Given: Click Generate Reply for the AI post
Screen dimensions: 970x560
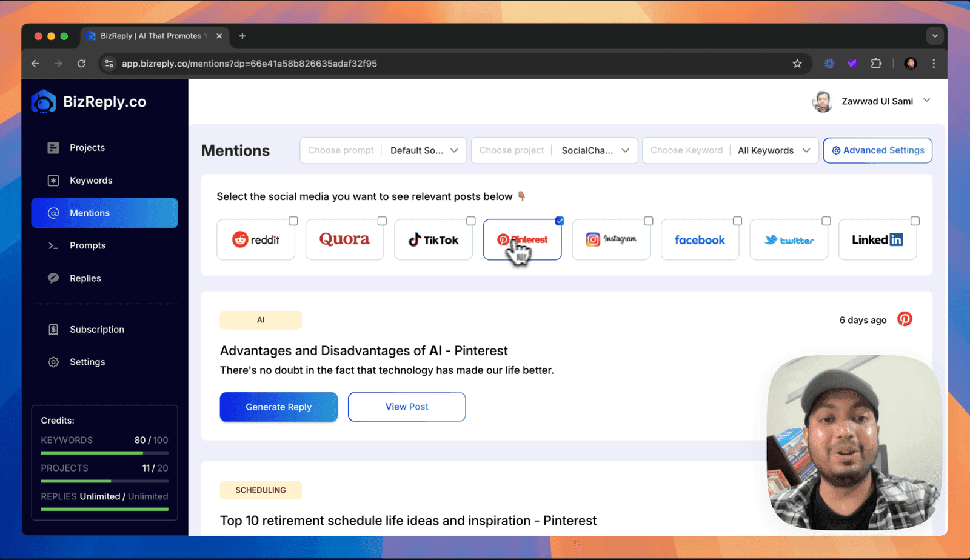Looking at the screenshot, I should (x=279, y=407).
